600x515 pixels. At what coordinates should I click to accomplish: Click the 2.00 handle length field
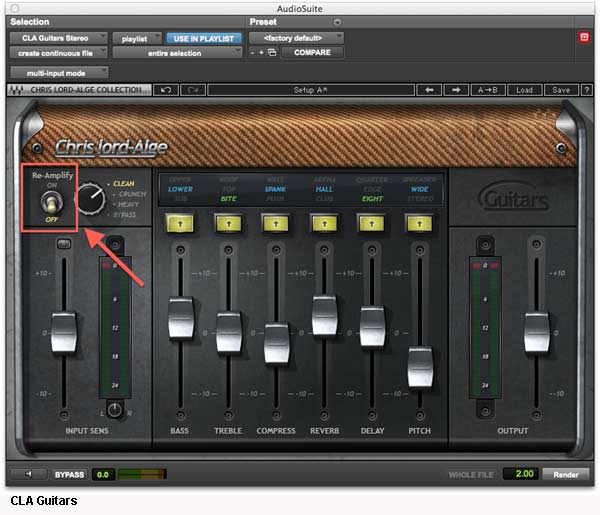(x=521, y=474)
